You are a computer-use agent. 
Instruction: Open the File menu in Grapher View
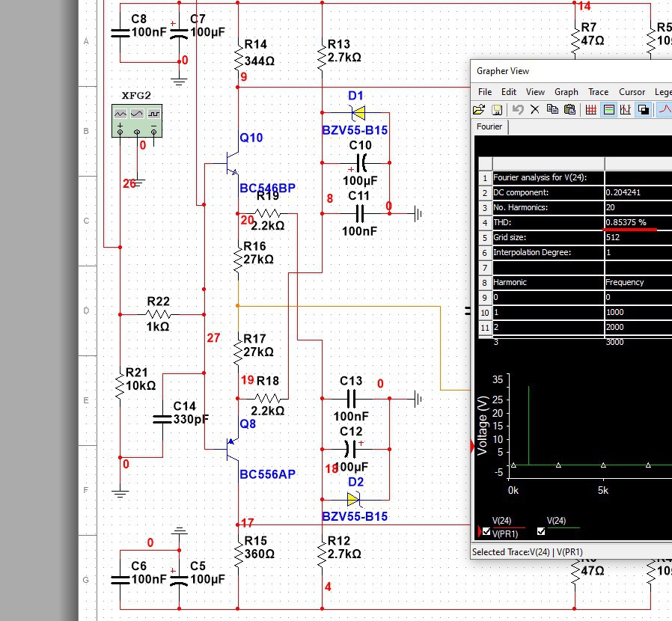coord(485,91)
